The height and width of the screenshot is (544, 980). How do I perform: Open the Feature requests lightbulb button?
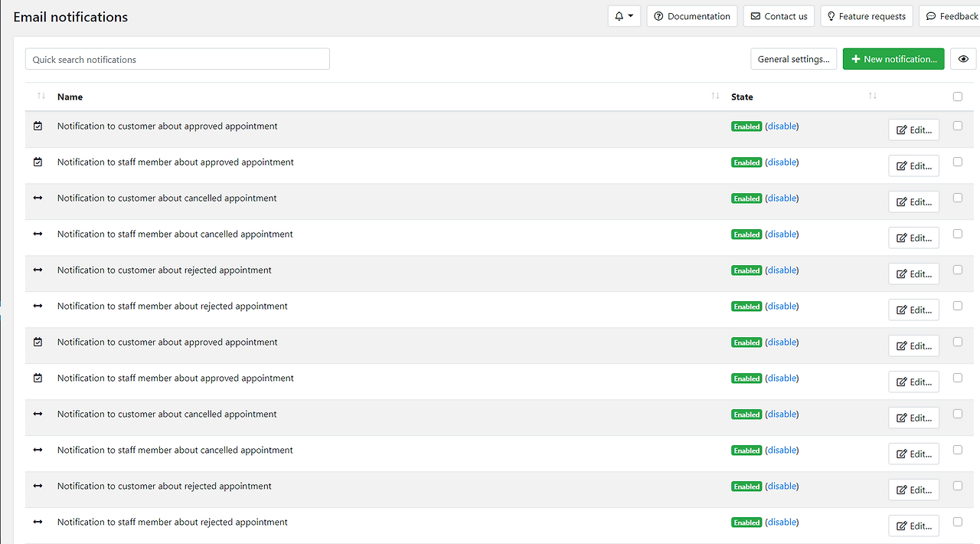click(867, 16)
